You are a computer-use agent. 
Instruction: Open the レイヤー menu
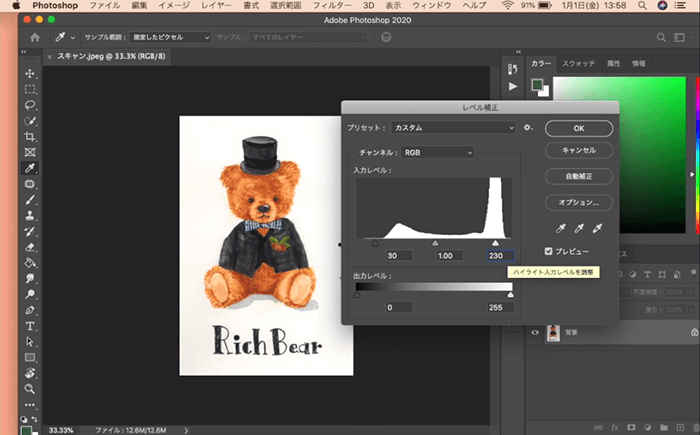(x=216, y=5)
